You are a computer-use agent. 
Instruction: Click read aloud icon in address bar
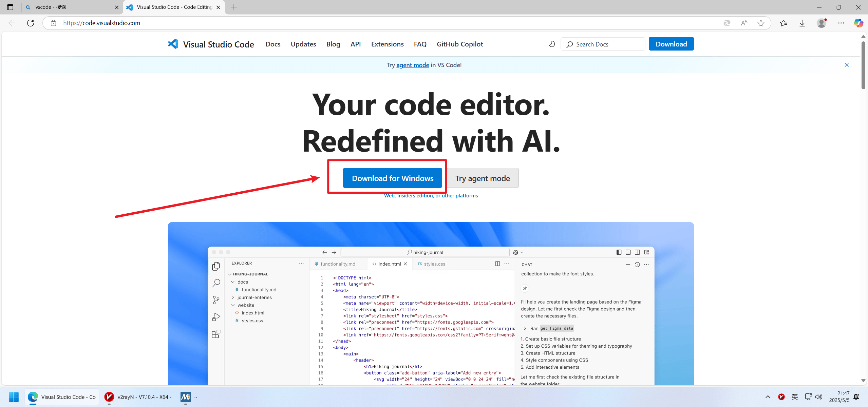click(x=744, y=23)
